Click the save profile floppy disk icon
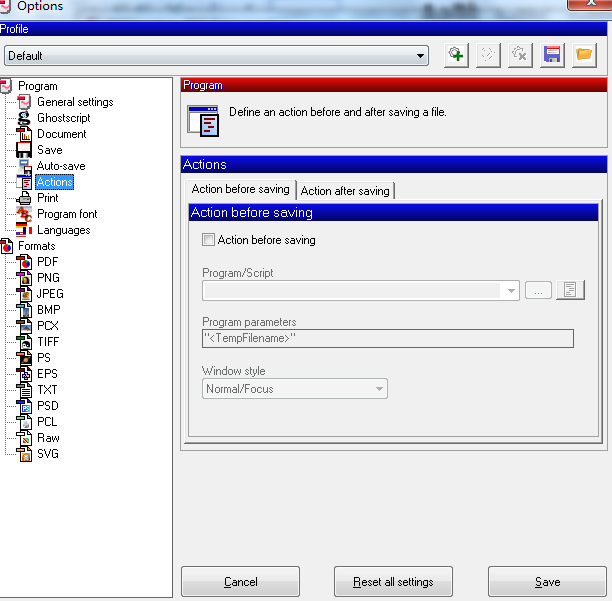The height and width of the screenshot is (601, 612). click(552, 55)
